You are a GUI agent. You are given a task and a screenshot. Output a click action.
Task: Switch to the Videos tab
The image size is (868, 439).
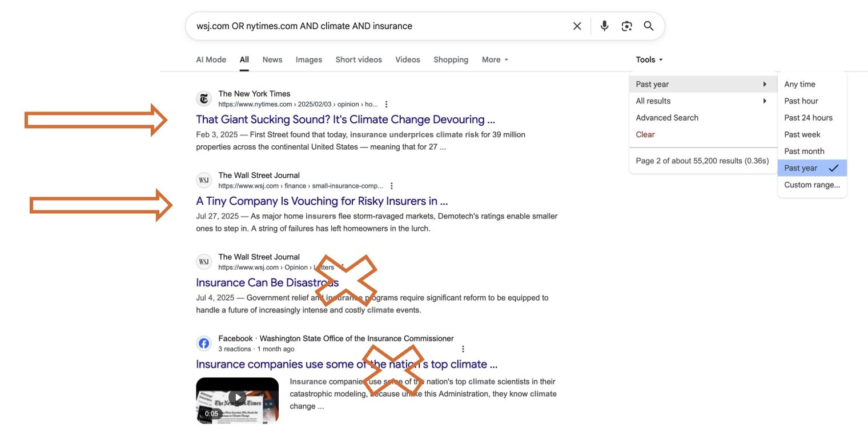coord(408,59)
